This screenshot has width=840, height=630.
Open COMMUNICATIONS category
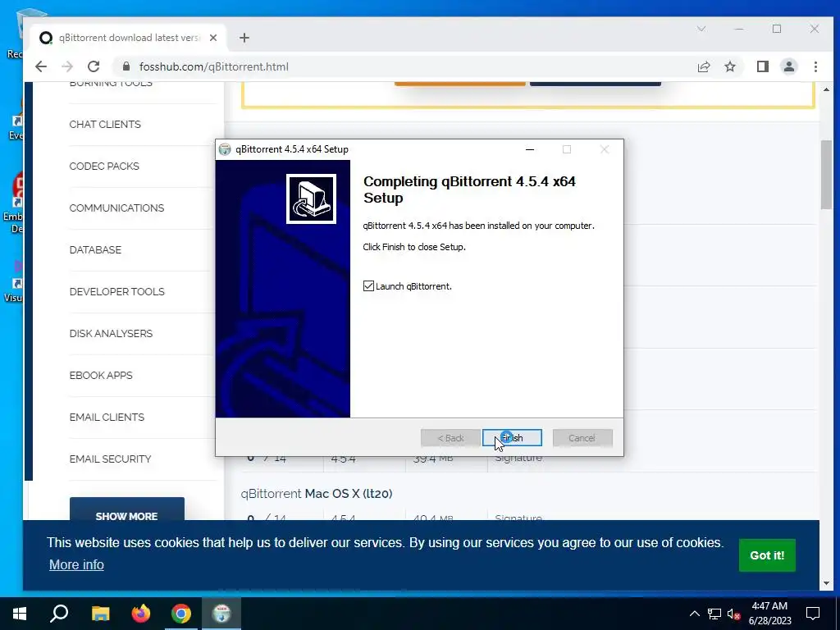(x=116, y=208)
